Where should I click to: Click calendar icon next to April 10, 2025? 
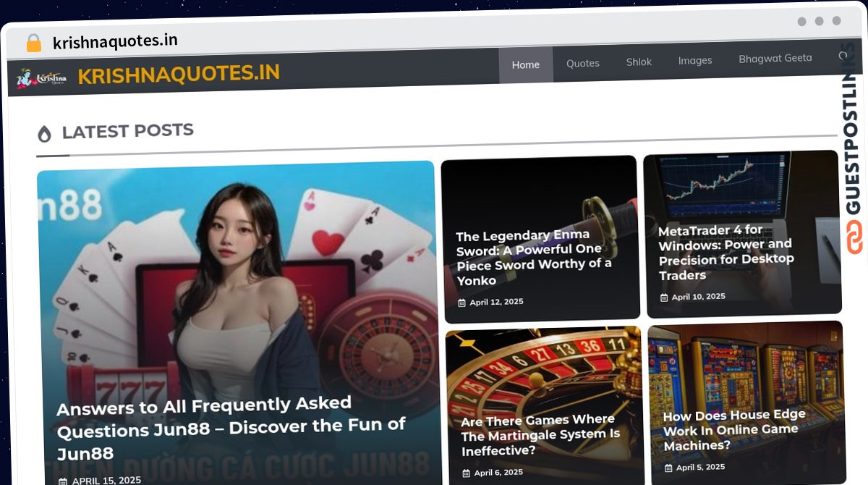(x=664, y=298)
